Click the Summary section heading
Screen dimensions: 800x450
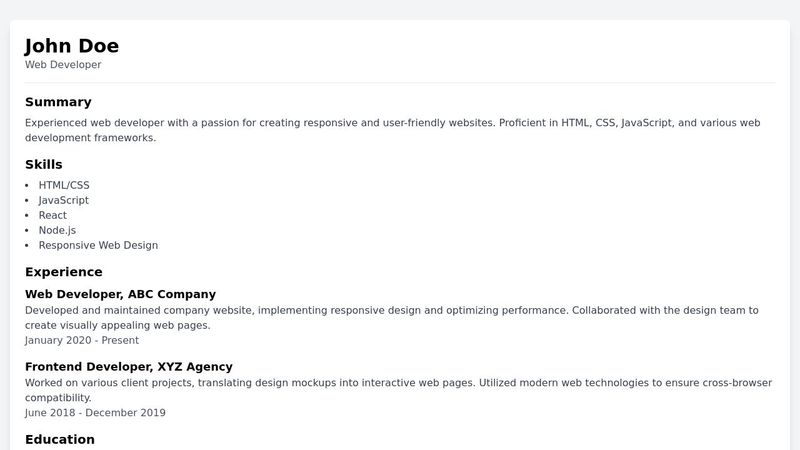tap(58, 102)
